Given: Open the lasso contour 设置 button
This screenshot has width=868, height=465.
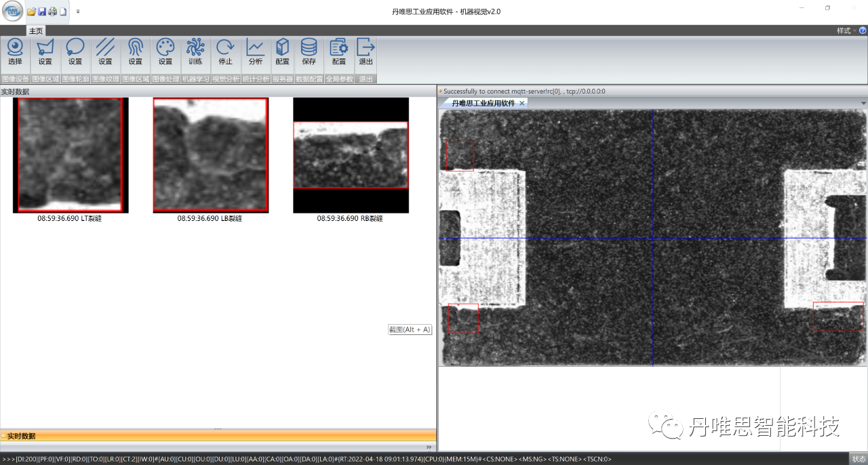Looking at the screenshot, I should 75,52.
